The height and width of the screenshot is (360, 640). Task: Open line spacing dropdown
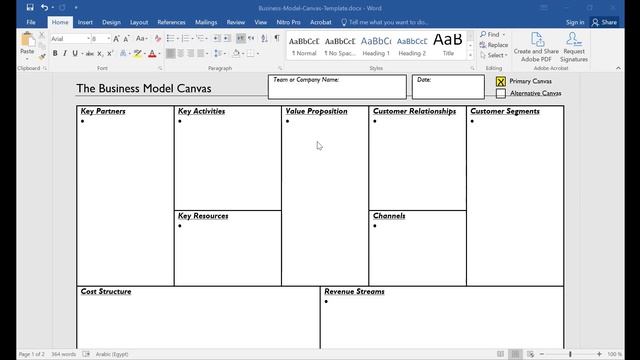coord(220,53)
